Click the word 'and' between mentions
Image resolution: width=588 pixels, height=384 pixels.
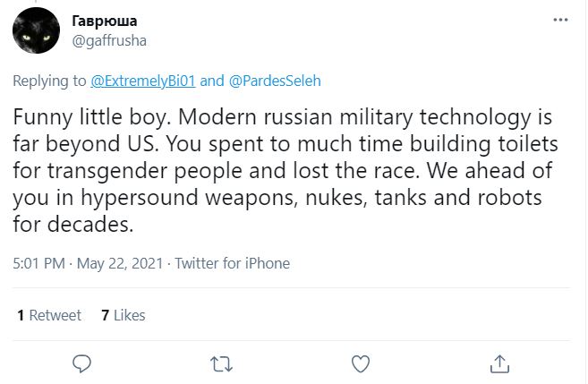click(x=212, y=81)
